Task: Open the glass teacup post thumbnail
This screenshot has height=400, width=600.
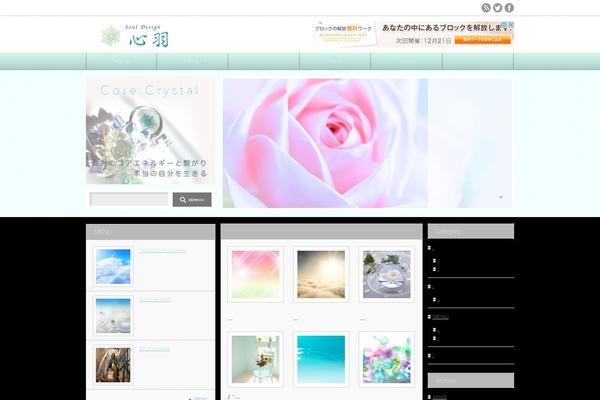Action: [x=386, y=274]
